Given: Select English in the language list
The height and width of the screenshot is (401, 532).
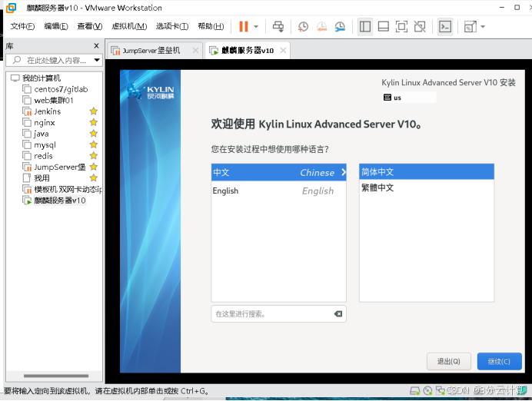Looking at the screenshot, I should (x=278, y=191).
